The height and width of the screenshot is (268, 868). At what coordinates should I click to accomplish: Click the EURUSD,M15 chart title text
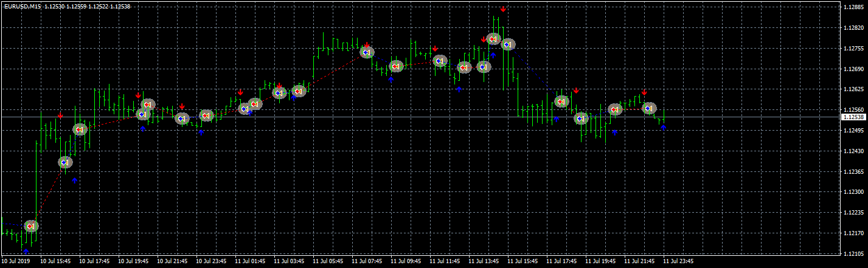tap(22, 6)
